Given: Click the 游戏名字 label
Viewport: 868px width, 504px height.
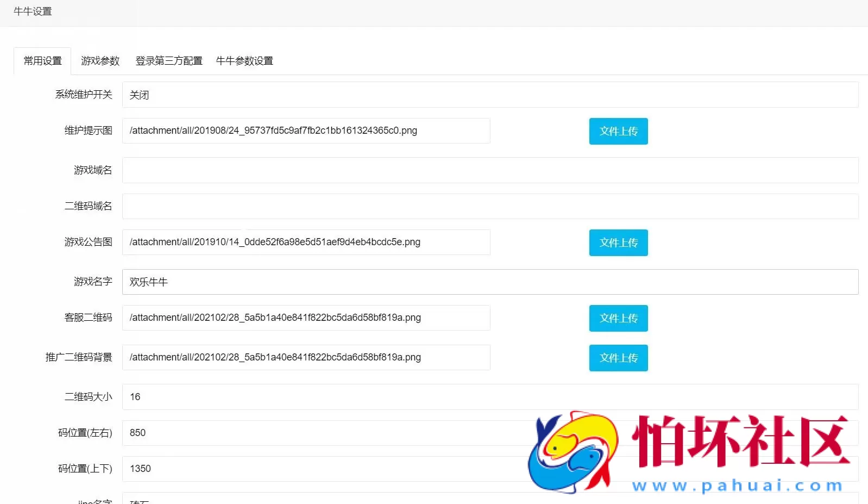Looking at the screenshot, I should (93, 282).
